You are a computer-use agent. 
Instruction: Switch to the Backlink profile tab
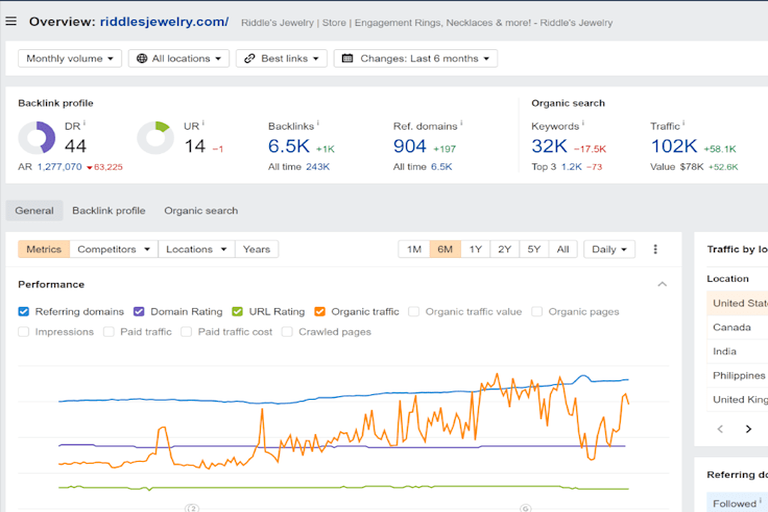point(109,210)
